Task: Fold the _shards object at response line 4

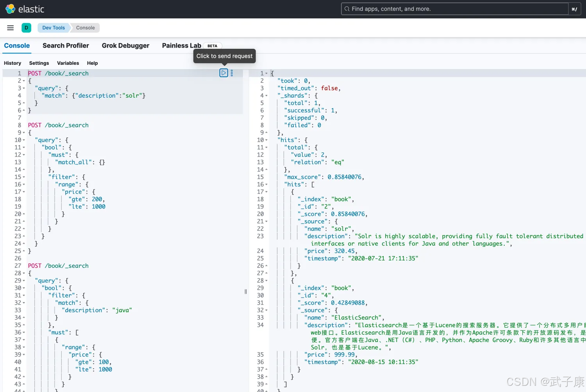Action: pos(266,96)
